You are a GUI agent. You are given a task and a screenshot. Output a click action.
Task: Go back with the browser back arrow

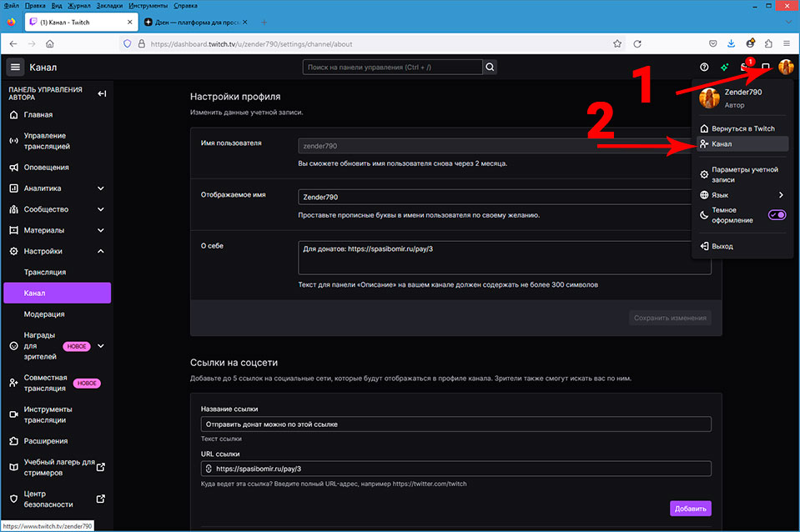[x=13, y=44]
